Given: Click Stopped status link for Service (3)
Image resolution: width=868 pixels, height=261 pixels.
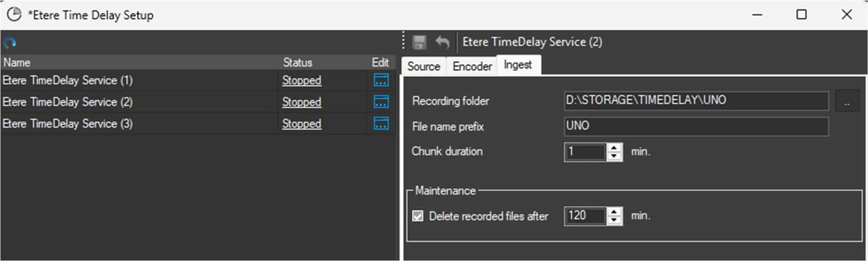Looking at the screenshot, I should tap(301, 124).
